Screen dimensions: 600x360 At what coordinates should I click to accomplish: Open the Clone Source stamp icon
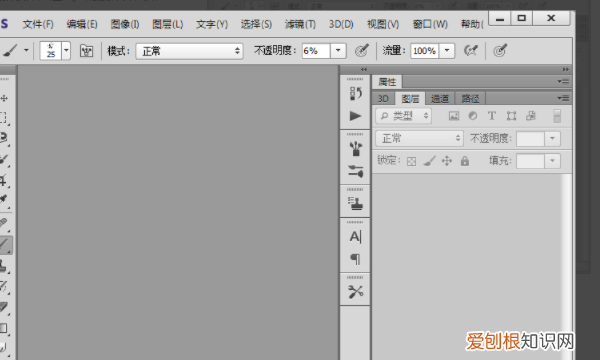(355, 203)
